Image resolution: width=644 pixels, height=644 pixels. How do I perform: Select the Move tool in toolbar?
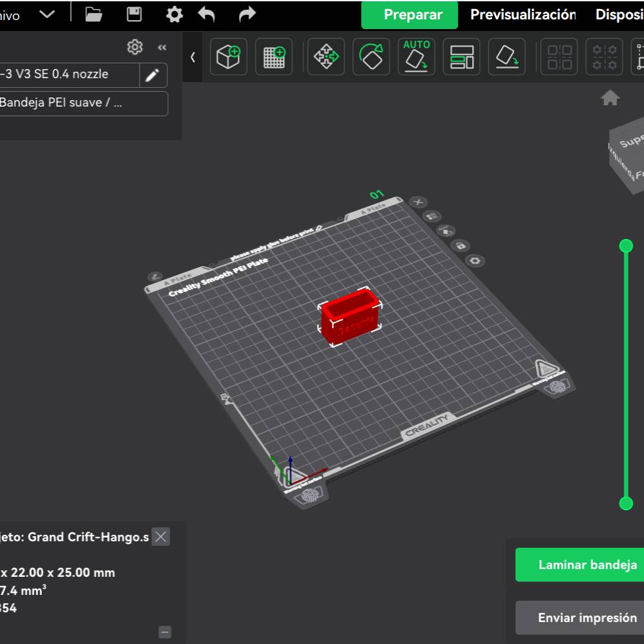pyautogui.click(x=326, y=57)
